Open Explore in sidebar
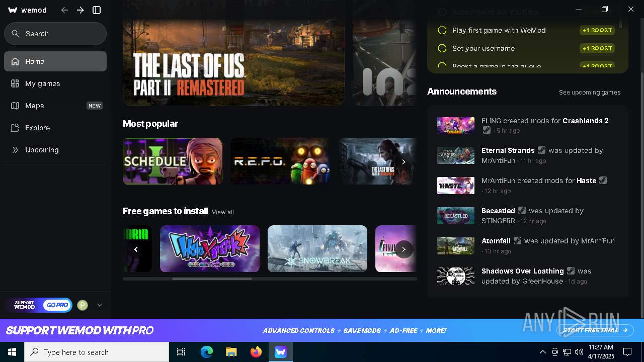644x362 pixels. pyautogui.click(x=55, y=128)
